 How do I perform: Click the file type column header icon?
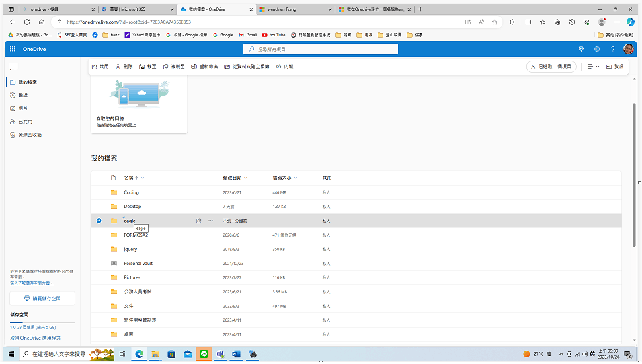pos(114,178)
